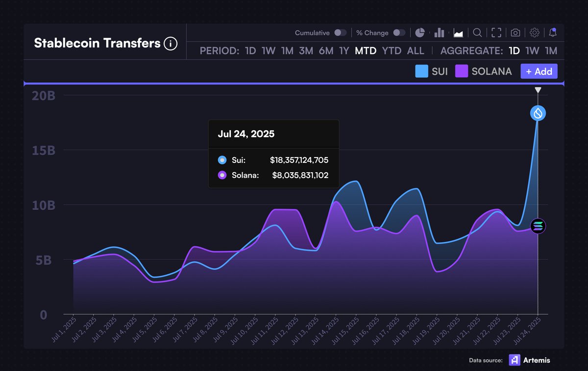The height and width of the screenshot is (371, 588).
Task: Click the % Change label
Action: tap(372, 33)
